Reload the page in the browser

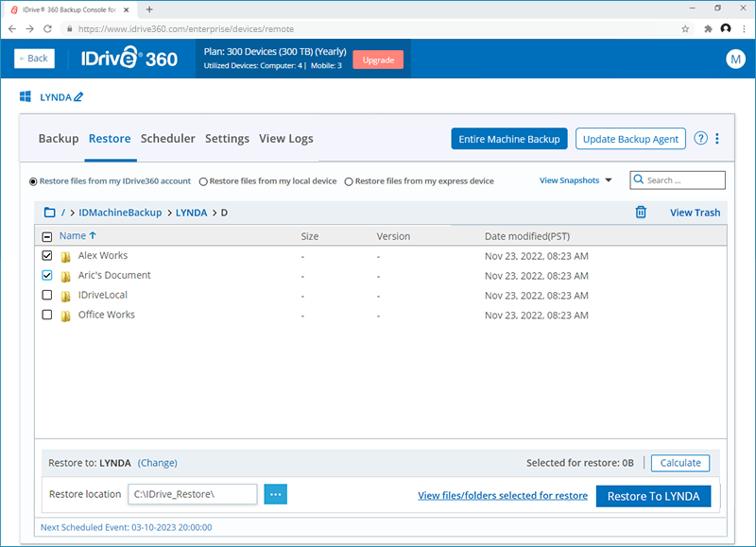pos(47,29)
